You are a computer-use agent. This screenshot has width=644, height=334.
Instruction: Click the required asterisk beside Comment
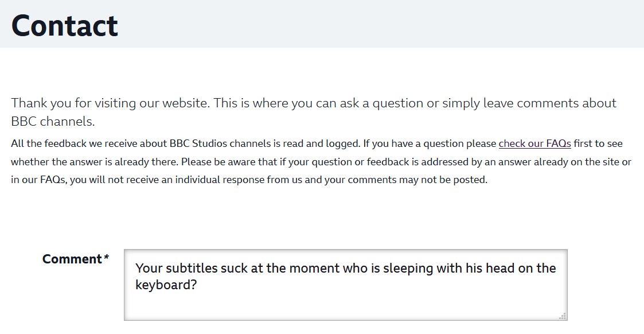(106, 259)
